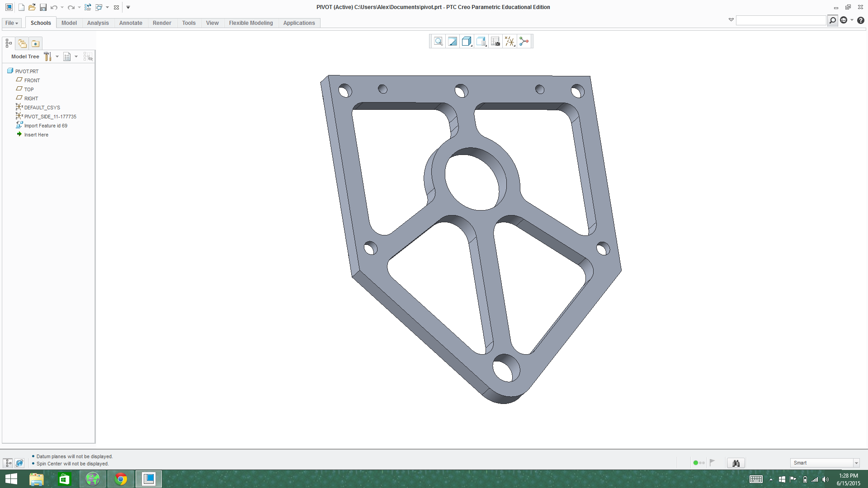Screen dimensions: 868x488
Task: Open a file with the folder icon
Action: click(x=32, y=7)
